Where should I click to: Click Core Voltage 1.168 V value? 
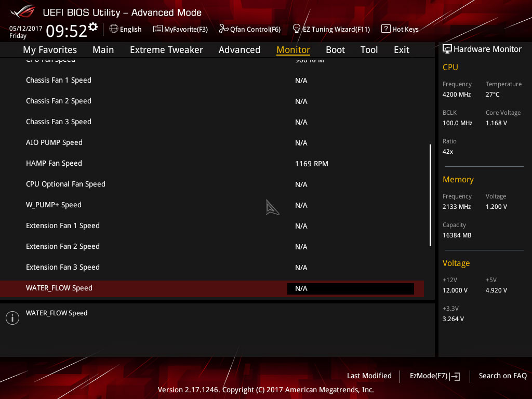496,123
